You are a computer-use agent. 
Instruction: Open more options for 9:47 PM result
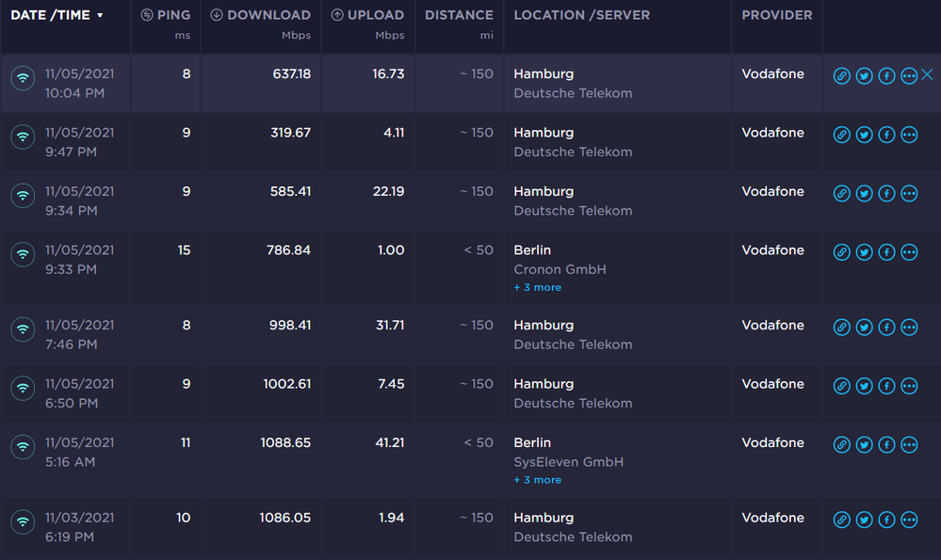[x=909, y=135]
